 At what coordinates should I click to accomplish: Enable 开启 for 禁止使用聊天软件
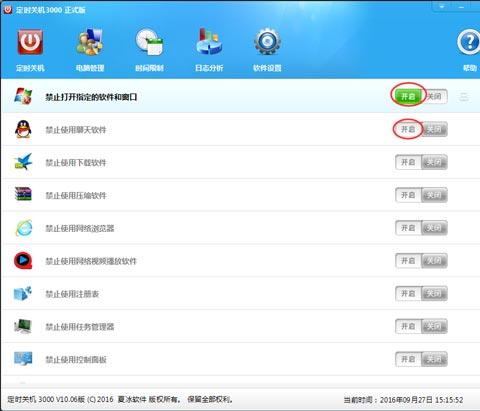tap(408, 129)
